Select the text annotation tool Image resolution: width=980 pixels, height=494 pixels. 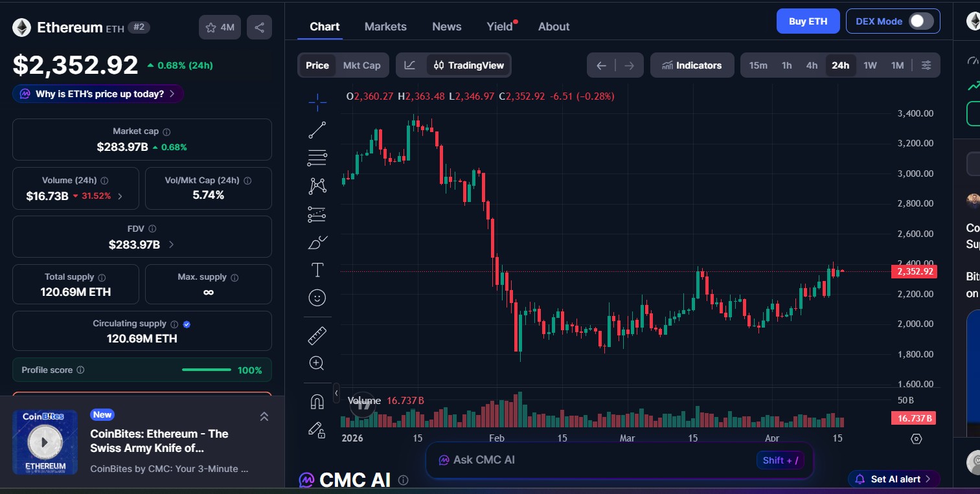[317, 270]
